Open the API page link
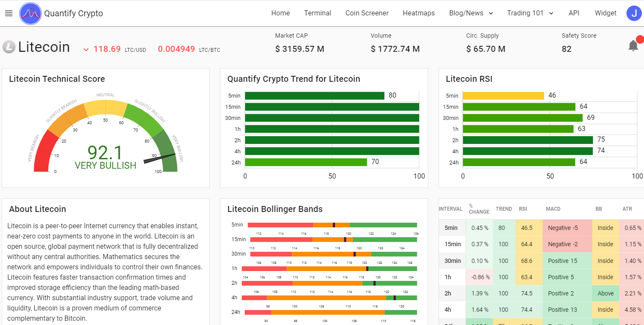The width and height of the screenshot is (644, 325). tap(574, 13)
